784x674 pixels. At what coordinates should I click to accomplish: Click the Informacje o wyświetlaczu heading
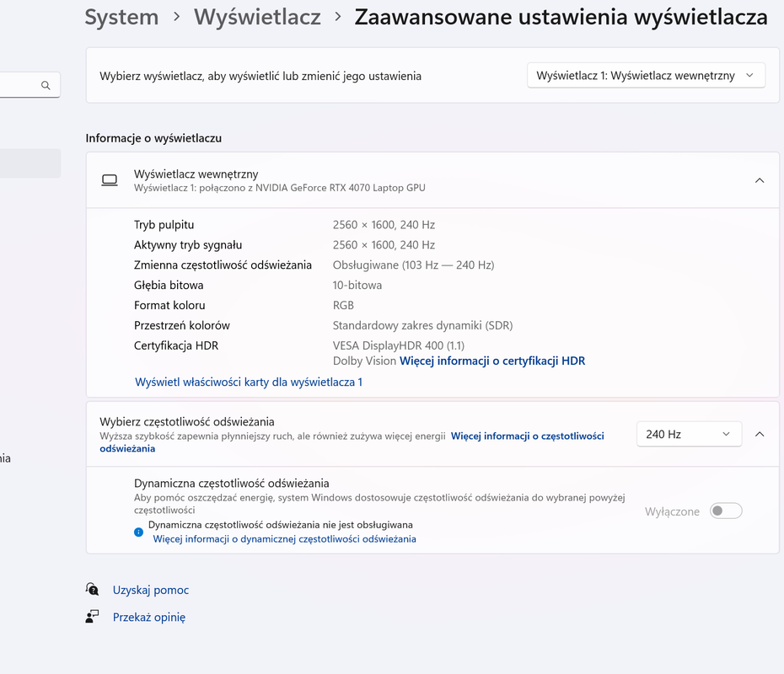point(153,138)
